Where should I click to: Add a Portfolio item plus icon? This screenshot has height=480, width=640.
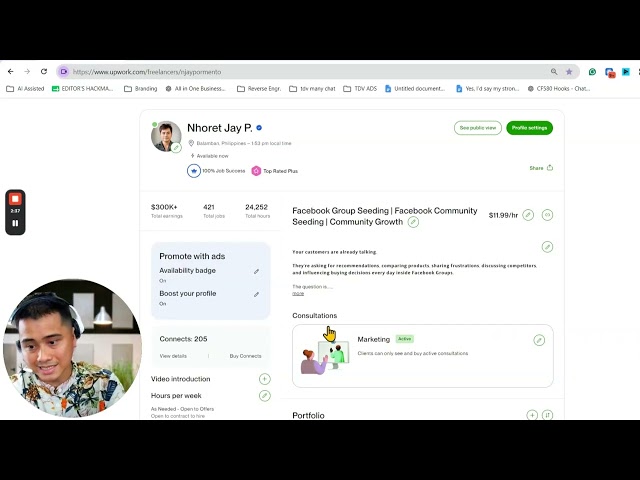coord(532,415)
